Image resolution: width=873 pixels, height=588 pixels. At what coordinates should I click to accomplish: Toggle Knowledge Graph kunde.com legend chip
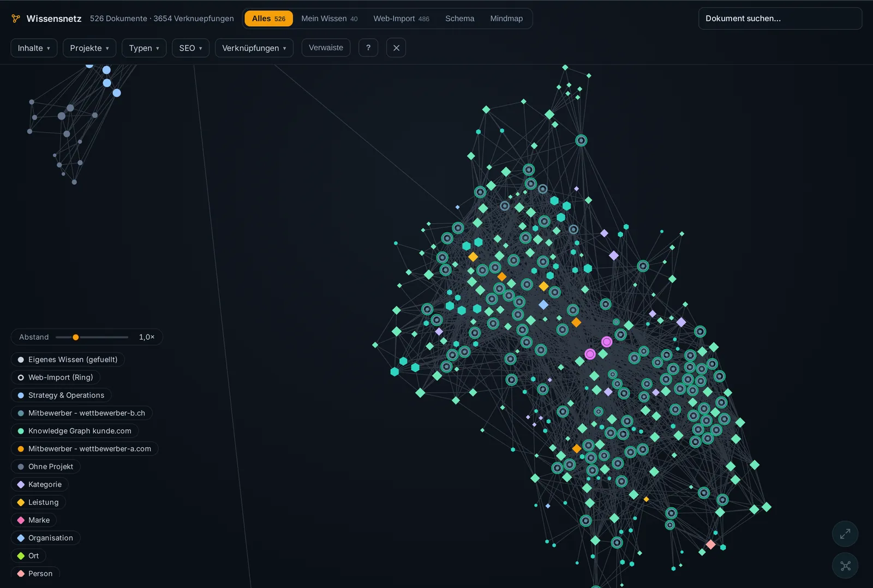(x=75, y=431)
